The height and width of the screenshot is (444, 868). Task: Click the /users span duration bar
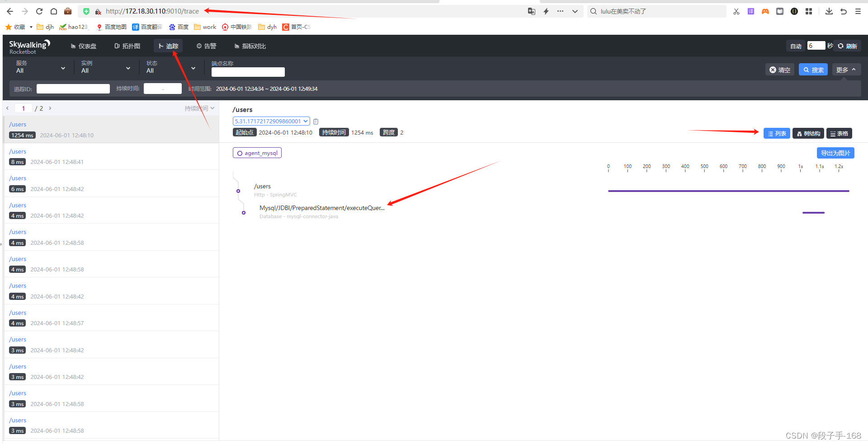click(729, 191)
